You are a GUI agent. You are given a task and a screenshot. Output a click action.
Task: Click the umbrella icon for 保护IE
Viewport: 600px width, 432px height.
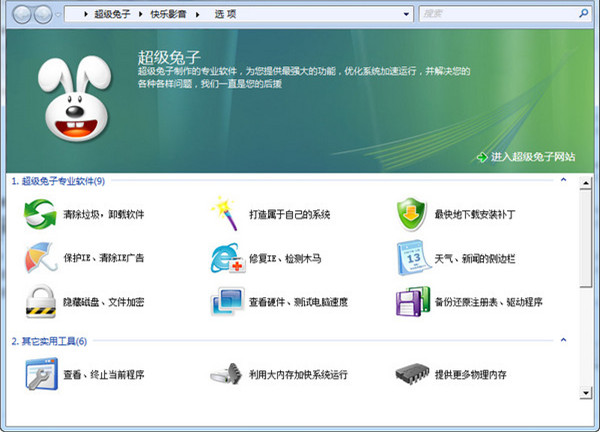coord(41,258)
